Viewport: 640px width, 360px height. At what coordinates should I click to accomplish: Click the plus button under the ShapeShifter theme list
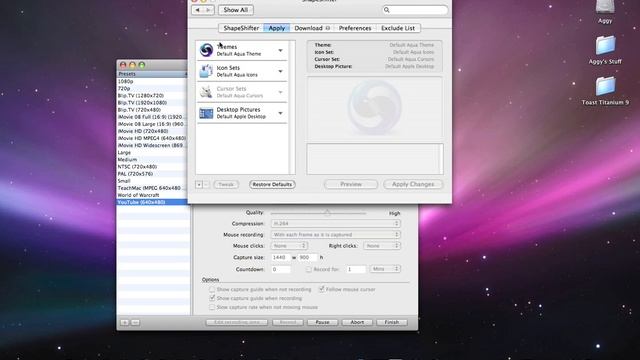tap(199, 184)
